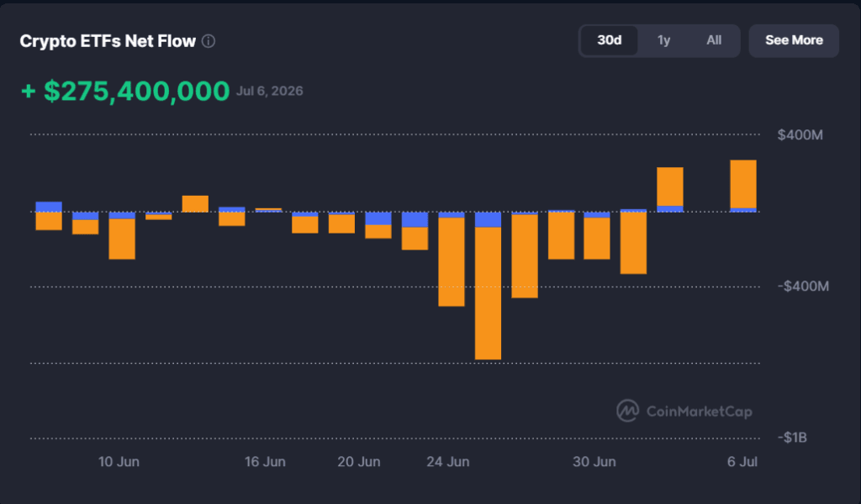
Task: Switch to the All time range tab
Action: tap(714, 40)
